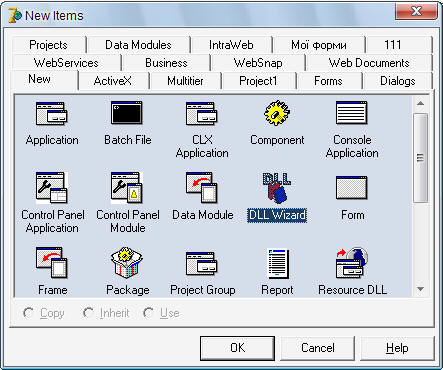Switch to the IntraWeb tab
The width and height of the screenshot is (443, 370).
click(231, 45)
